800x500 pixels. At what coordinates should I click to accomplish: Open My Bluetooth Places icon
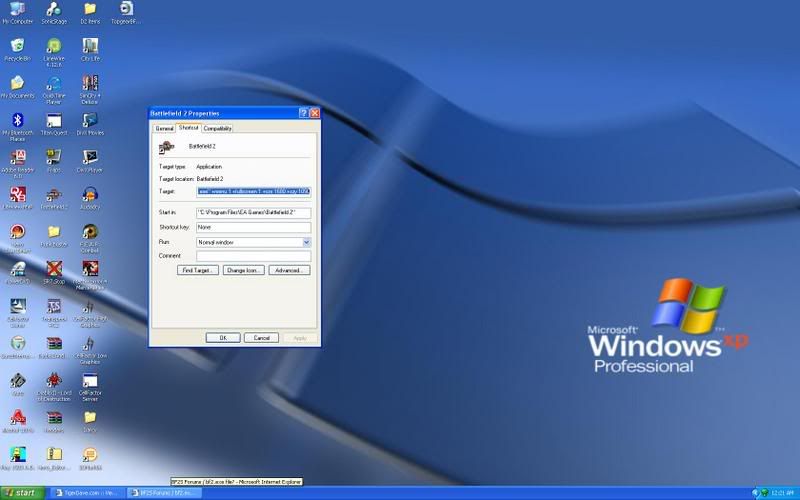[17, 127]
